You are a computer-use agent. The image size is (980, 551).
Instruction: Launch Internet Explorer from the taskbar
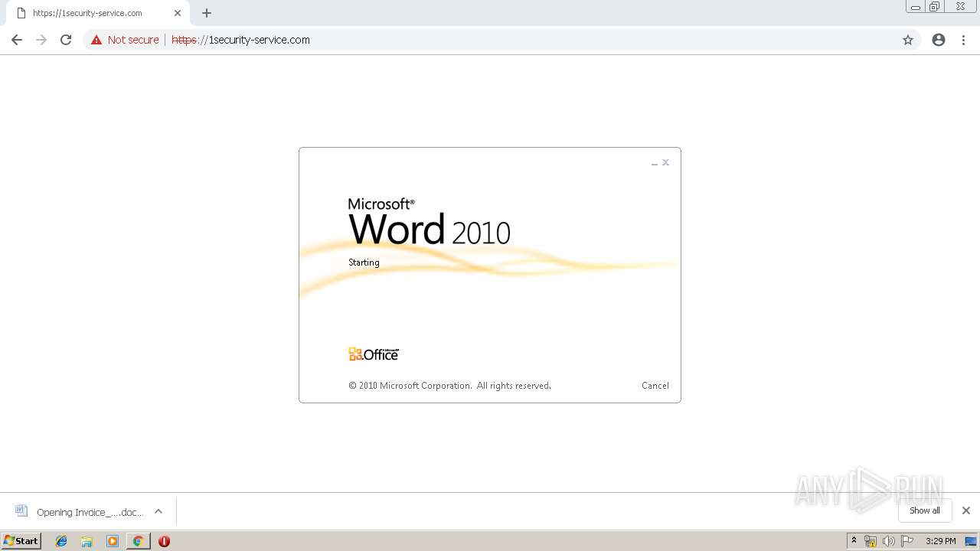pyautogui.click(x=61, y=541)
